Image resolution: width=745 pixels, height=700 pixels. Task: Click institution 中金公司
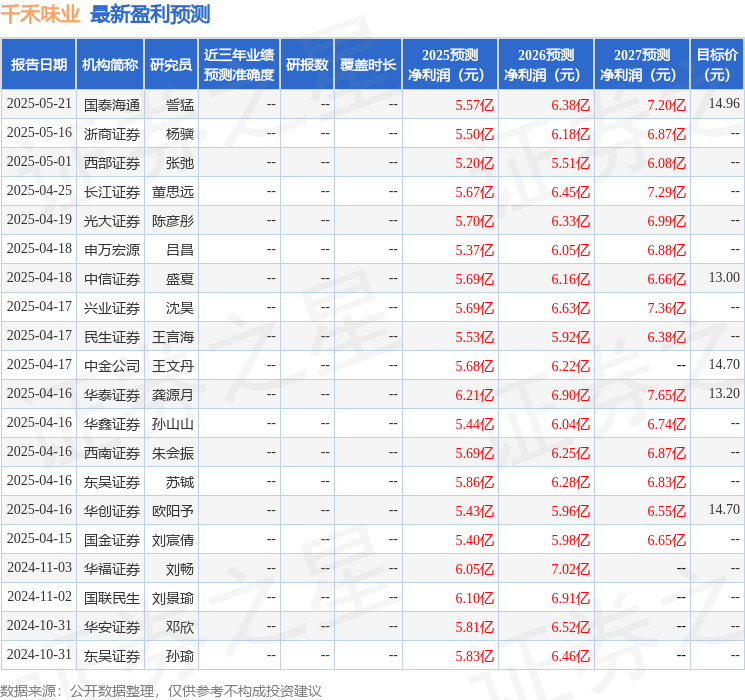(112, 366)
